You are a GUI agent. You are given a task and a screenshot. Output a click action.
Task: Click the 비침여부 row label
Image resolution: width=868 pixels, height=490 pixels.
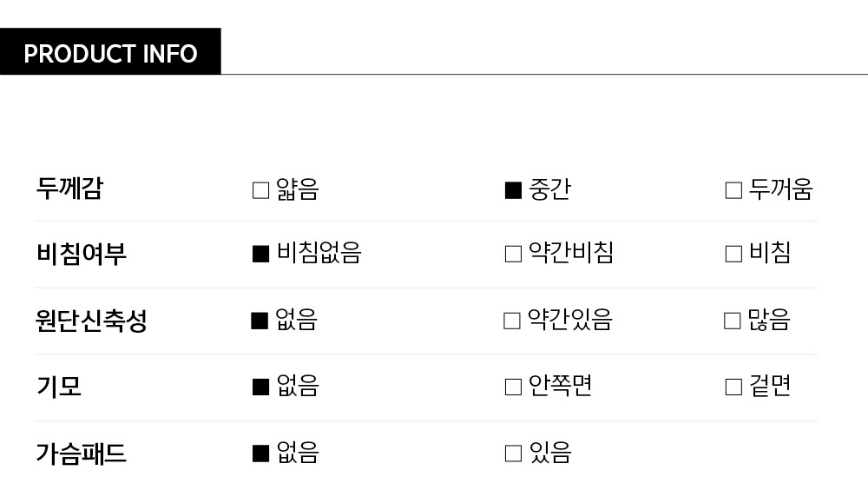click(x=82, y=254)
